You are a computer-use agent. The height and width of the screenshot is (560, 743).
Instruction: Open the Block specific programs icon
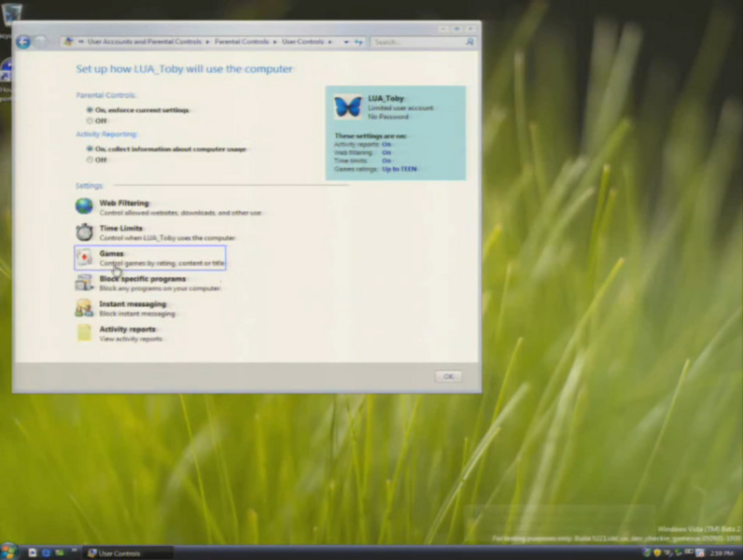click(x=84, y=283)
